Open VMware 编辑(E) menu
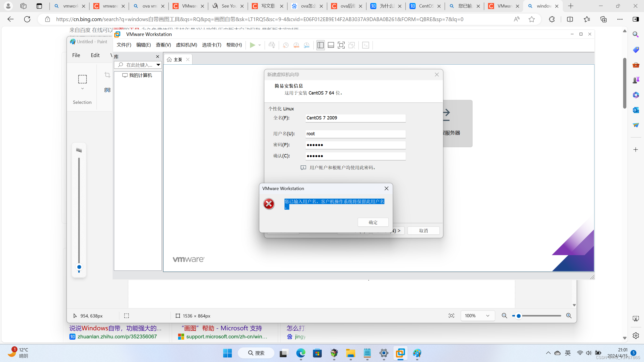Viewport: 644px width, 362px height. (143, 45)
